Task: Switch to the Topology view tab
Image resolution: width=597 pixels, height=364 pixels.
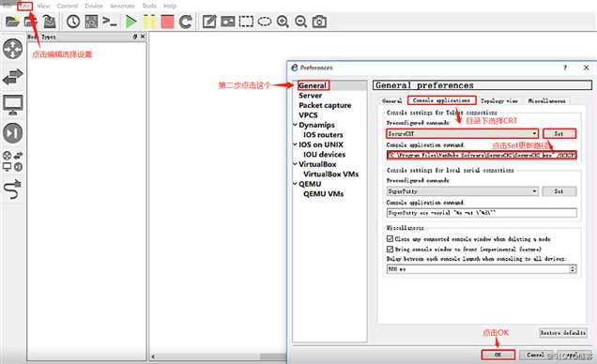Action: point(499,100)
